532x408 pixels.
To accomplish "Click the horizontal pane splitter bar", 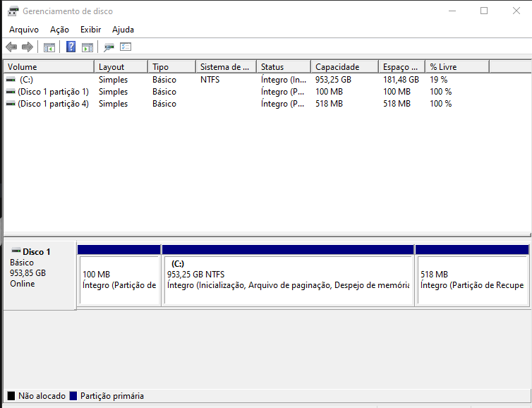I will 267,235.
